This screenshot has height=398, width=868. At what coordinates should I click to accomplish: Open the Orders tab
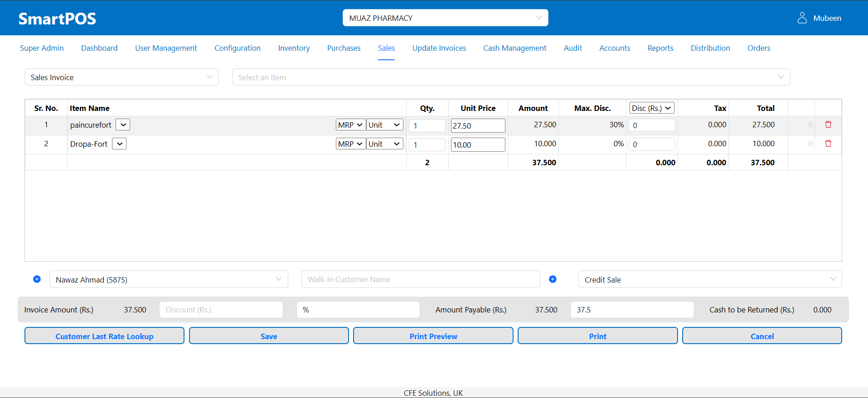[759, 48]
